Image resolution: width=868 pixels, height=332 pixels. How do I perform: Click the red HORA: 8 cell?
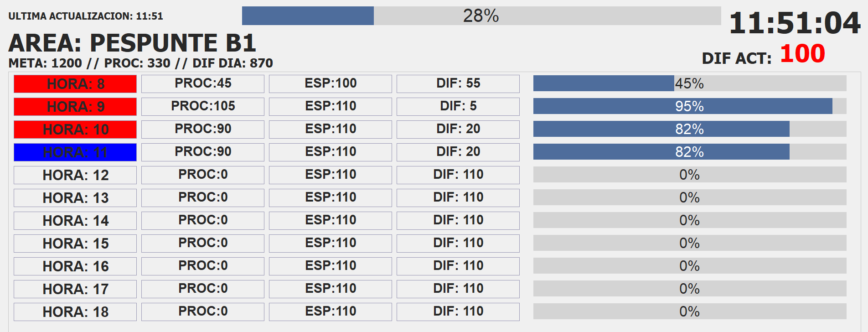pyautogui.click(x=75, y=84)
